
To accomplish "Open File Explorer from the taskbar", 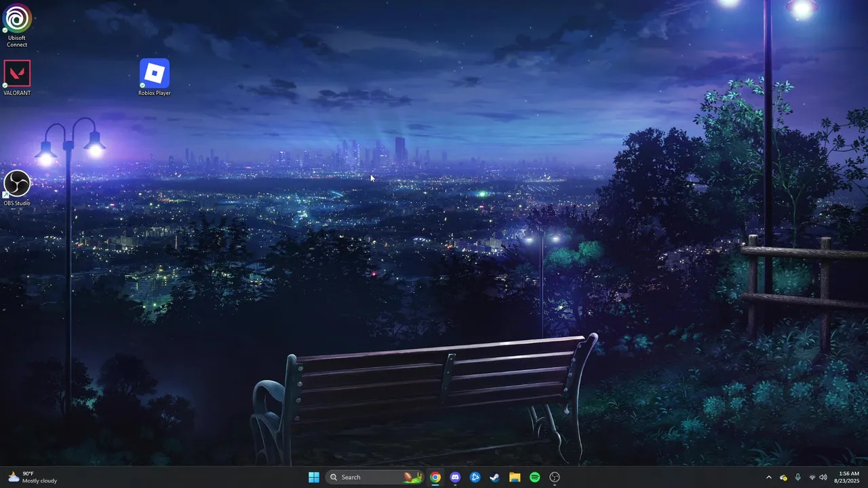I will pos(515,477).
